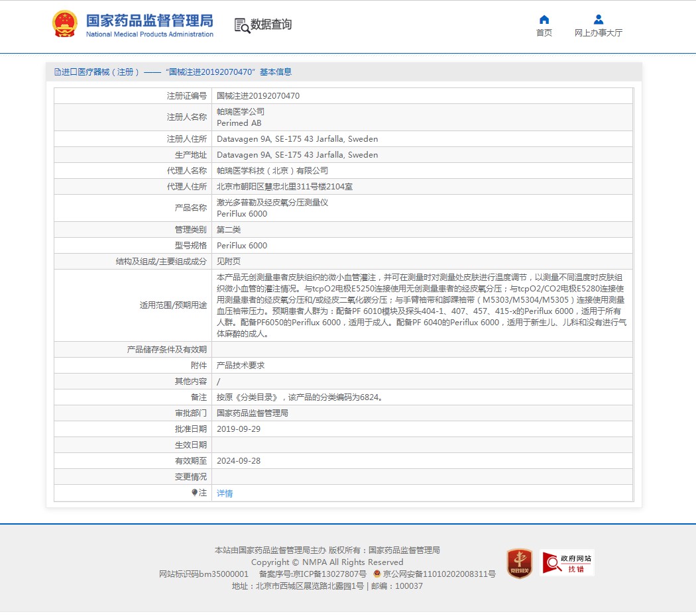Click 注册人住所 address value cell
Screen dimensions: 696x616
(422, 139)
